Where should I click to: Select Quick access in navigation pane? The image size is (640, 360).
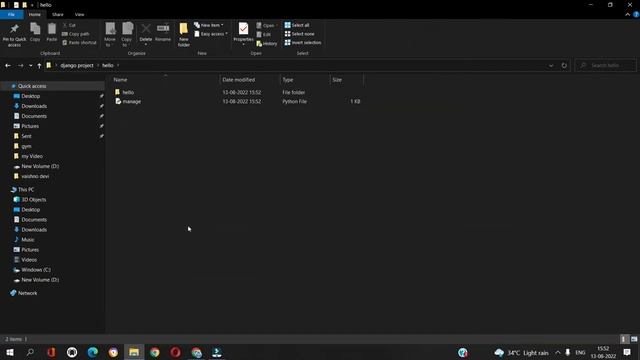pos(32,86)
